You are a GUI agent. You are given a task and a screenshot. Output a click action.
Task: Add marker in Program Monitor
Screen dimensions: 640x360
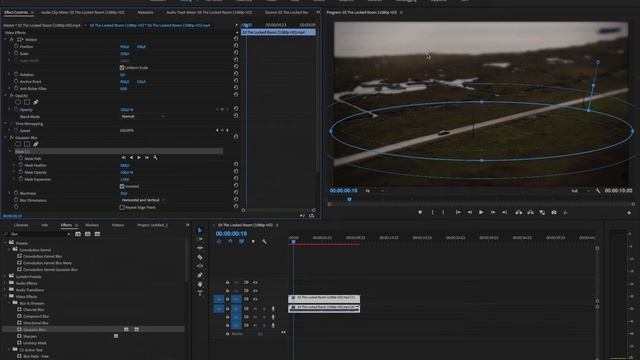point(420,212)
